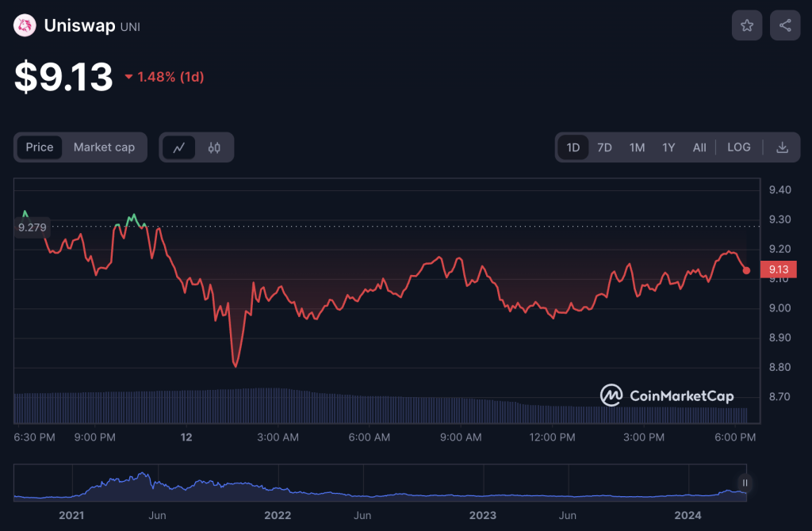Display All time price history
812x531 pixels.
[x=699, y=147]
